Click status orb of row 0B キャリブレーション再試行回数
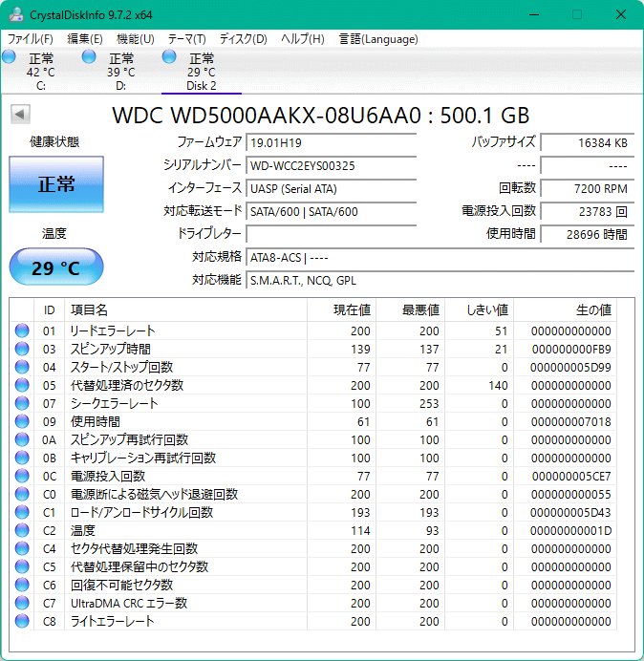The width and height of the screenshot is (644, 661). (x=22, y=458)
